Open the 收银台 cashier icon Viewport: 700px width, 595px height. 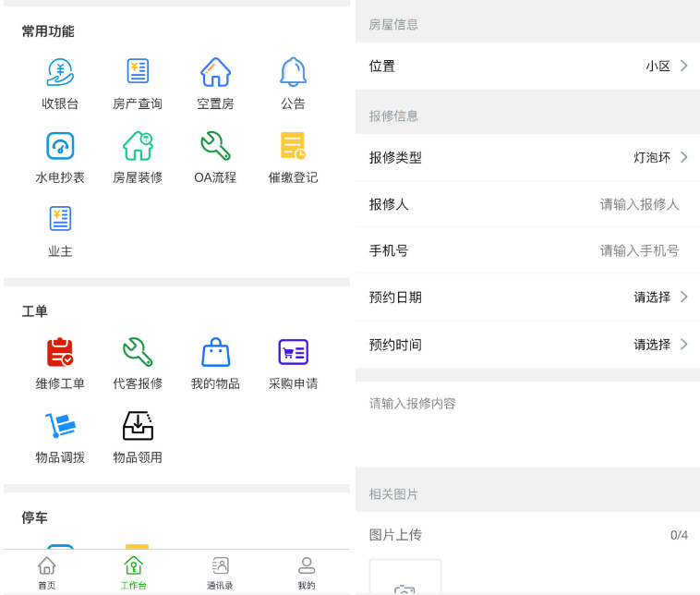60,73
